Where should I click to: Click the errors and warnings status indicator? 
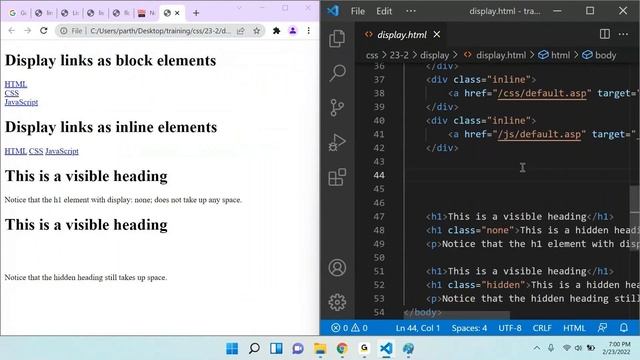click(349, 328)
